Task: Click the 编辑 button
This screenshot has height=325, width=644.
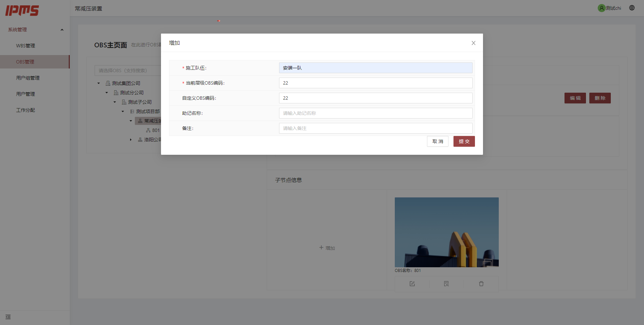Action: (575, 98)
